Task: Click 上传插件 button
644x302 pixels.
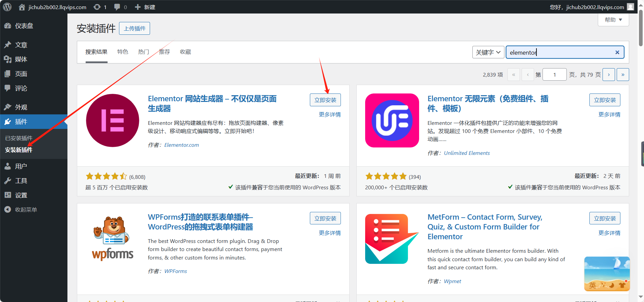Action: click(135, 28)
